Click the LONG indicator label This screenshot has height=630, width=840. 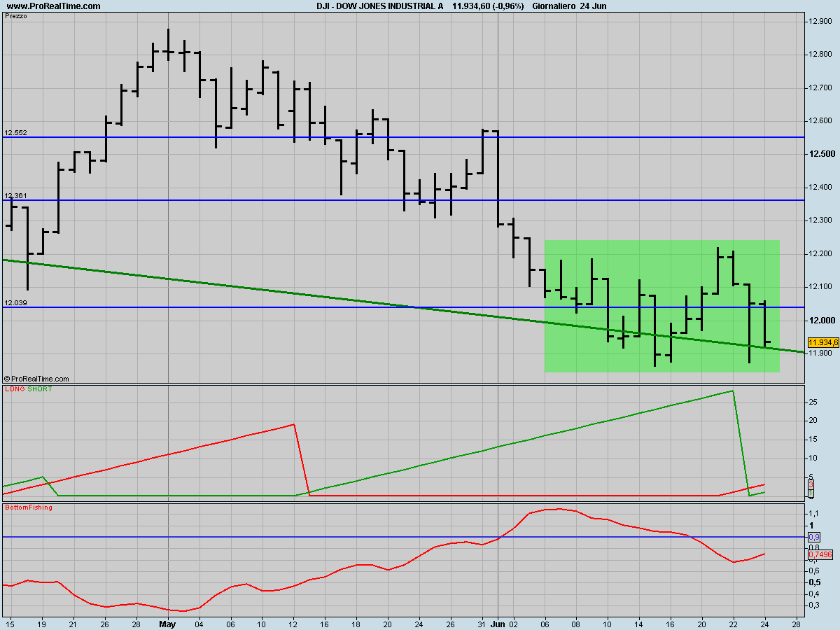[14, 388]
